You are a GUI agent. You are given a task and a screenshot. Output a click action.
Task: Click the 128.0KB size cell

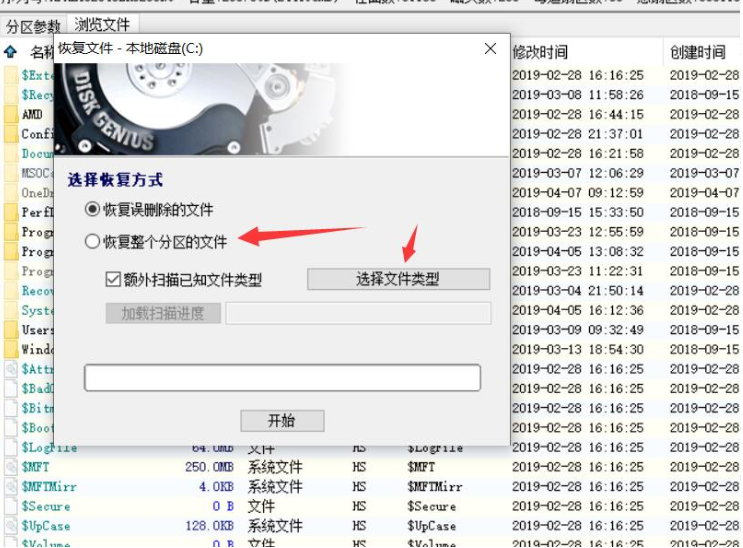(x=209, y=526)
